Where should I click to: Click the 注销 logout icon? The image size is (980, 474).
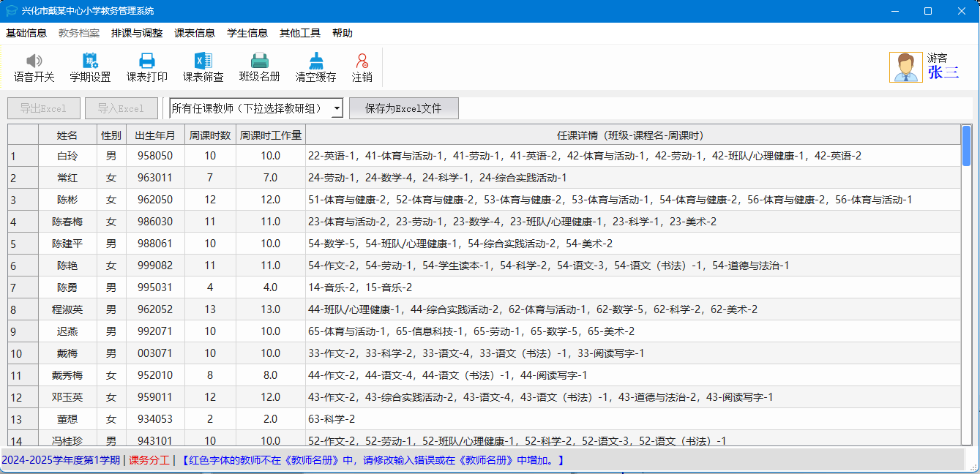[x=362, y=61]
